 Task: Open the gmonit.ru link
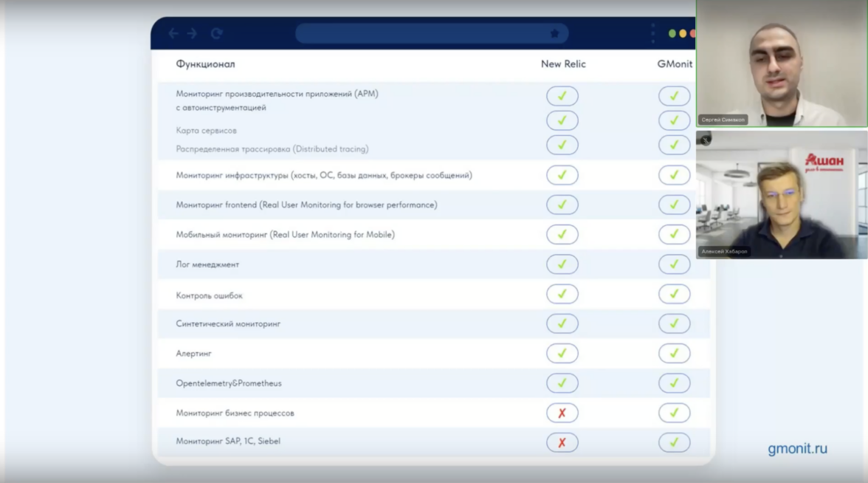pos(797,448)
